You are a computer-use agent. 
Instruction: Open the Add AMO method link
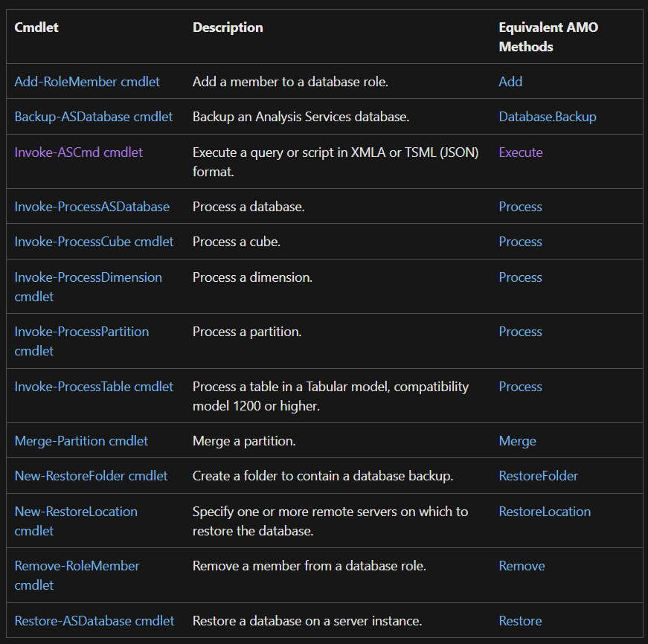tap(510, 82)
